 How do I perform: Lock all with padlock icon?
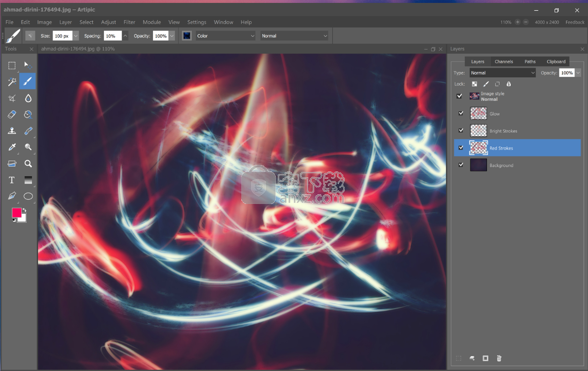click(508, 84)
